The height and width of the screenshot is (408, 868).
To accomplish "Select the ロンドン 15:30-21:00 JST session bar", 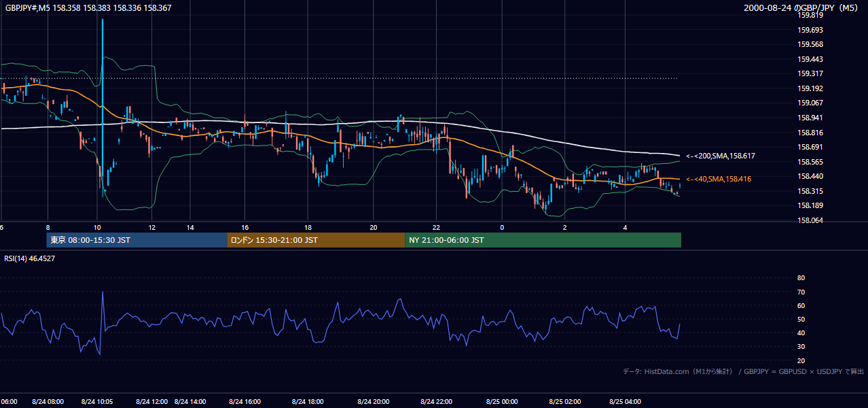I will click(x=316, y=240).
